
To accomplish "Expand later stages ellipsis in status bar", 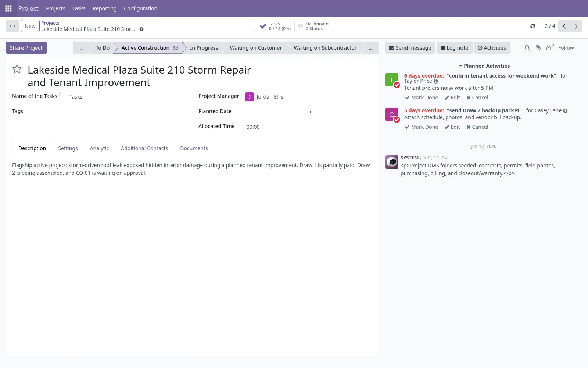I will click(370, 48).
